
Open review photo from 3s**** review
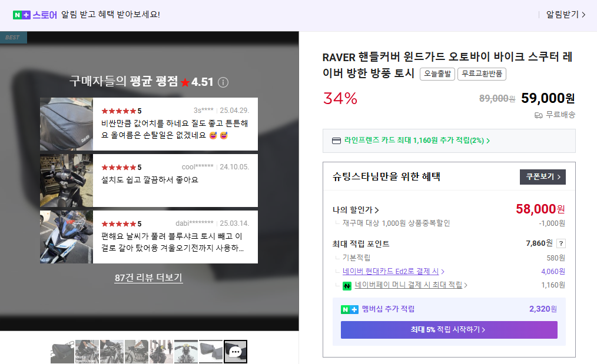(x=67, y=124)
